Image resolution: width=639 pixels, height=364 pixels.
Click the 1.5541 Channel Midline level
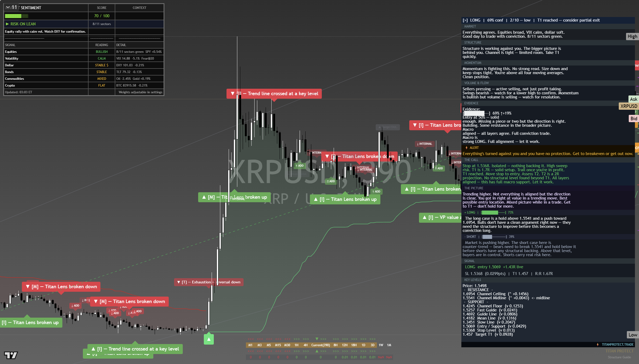506,298
